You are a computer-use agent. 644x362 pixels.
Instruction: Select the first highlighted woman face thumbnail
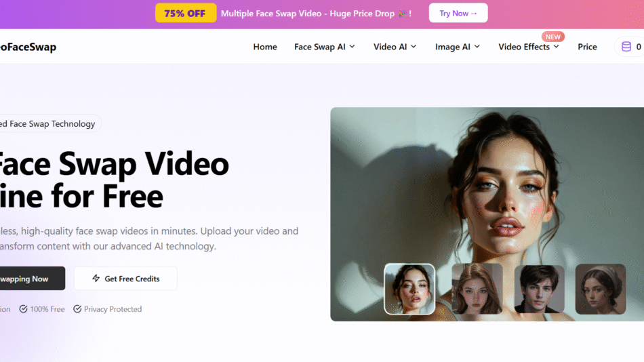409,289
